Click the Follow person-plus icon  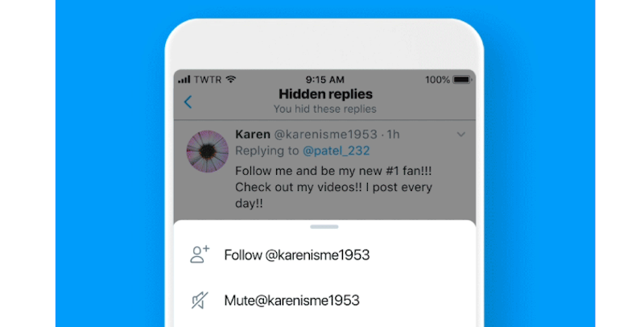click(x=200, y=255)
